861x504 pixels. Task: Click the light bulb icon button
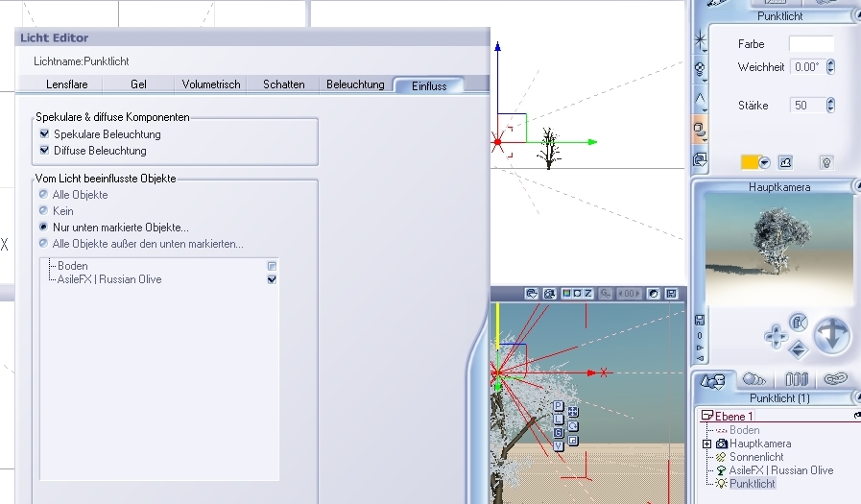click(826, 162)
